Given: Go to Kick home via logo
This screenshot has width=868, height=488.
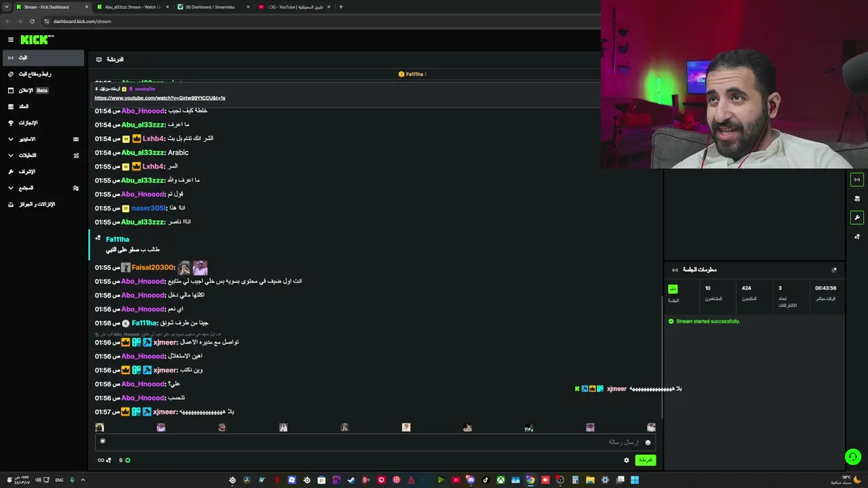Looking at the screenshot, I should (37, 40).
